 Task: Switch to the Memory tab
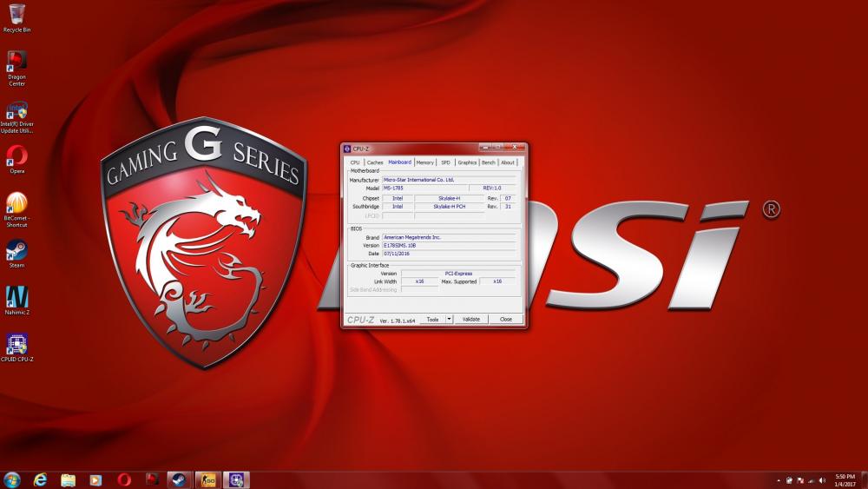424,162
